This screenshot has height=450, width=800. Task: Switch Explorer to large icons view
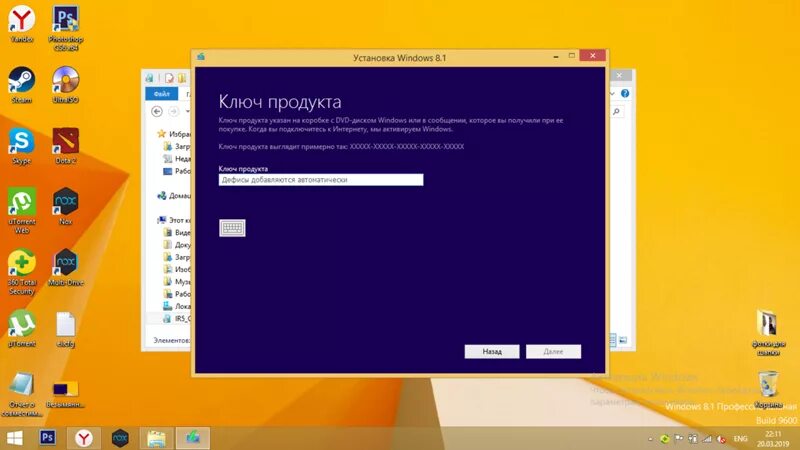coord(623,340)
